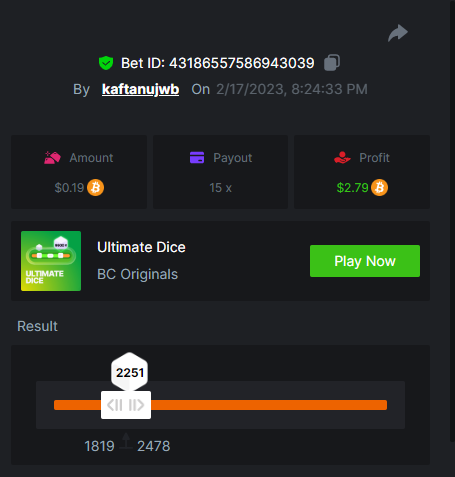Click the green verified shield icon
Viewport: 455px width, 477px height.
pyautogui.click(x=106, y=63)
